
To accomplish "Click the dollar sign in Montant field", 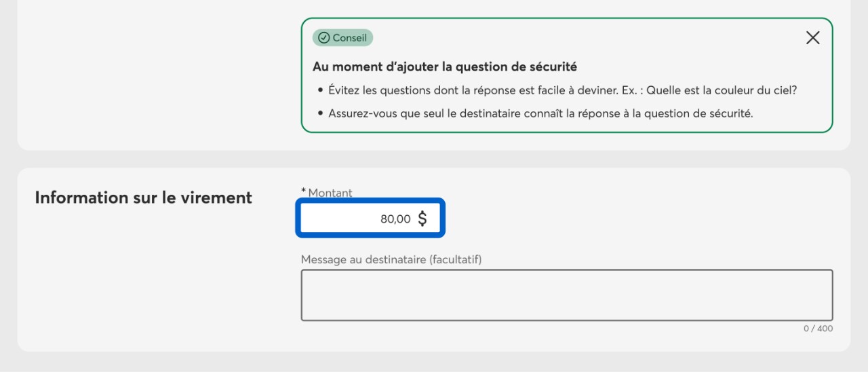I will click(x=422, y=219).
